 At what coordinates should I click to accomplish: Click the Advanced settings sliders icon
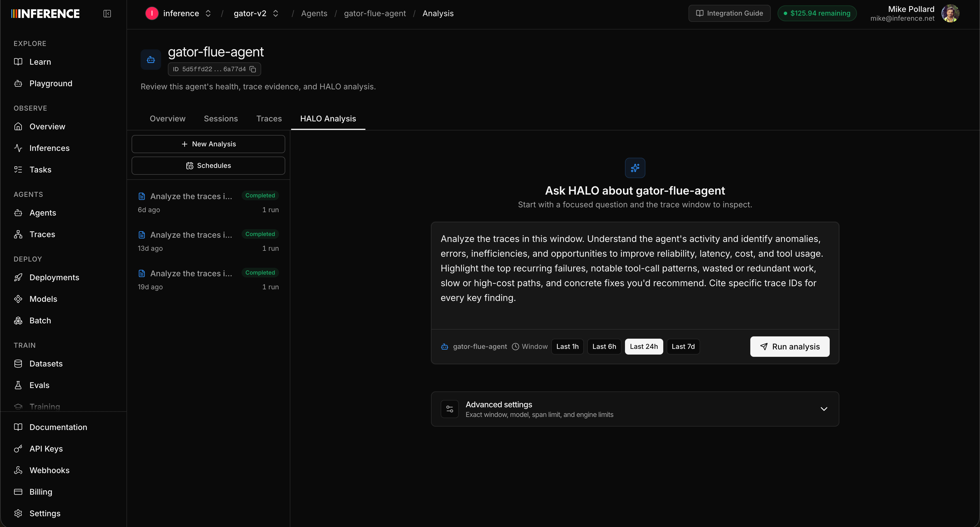coord(449,409)
